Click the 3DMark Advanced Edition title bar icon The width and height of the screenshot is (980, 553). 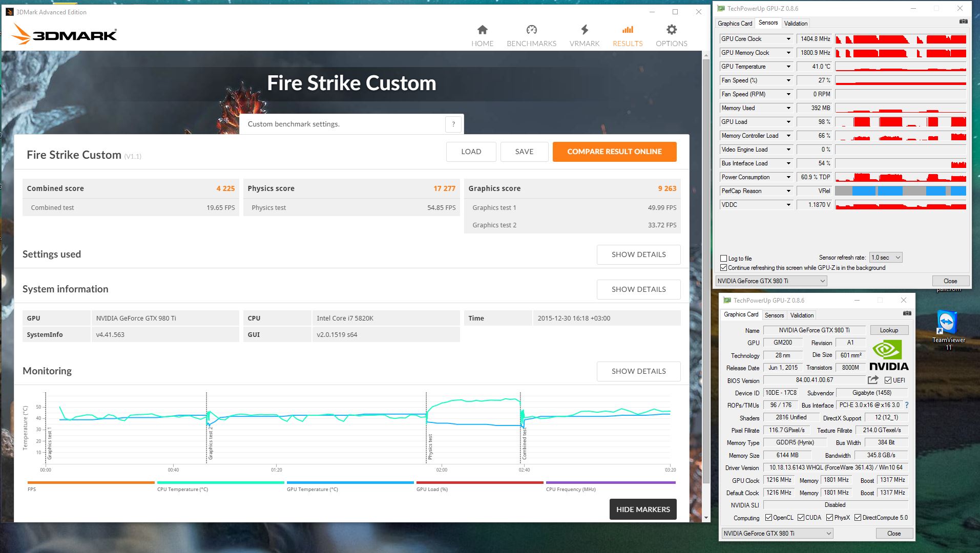[10, 12]
